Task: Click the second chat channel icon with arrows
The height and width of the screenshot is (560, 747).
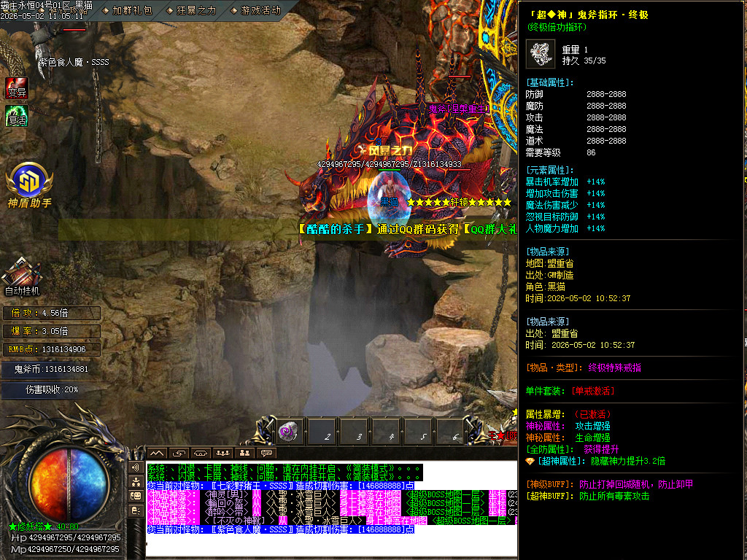Action: click(179, 453)
